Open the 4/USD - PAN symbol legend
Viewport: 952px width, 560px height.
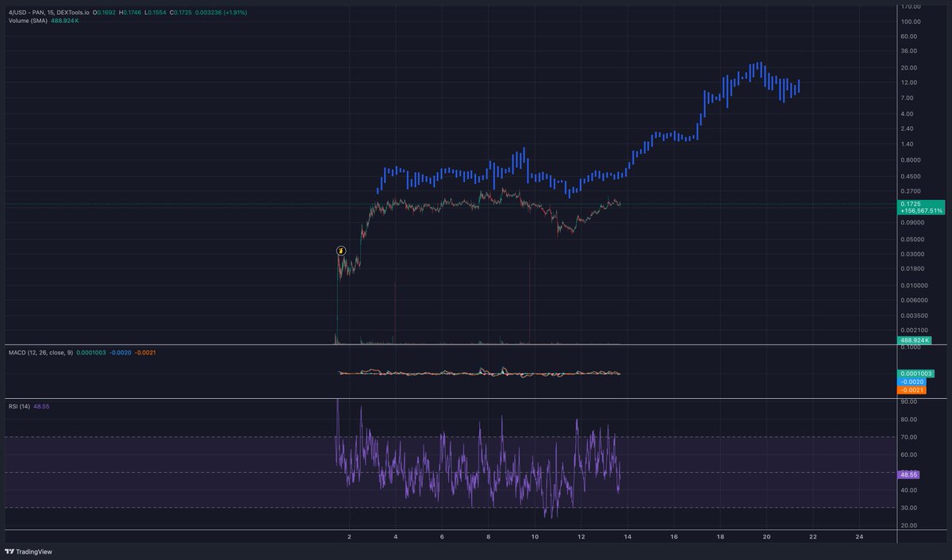click(24, 12)
